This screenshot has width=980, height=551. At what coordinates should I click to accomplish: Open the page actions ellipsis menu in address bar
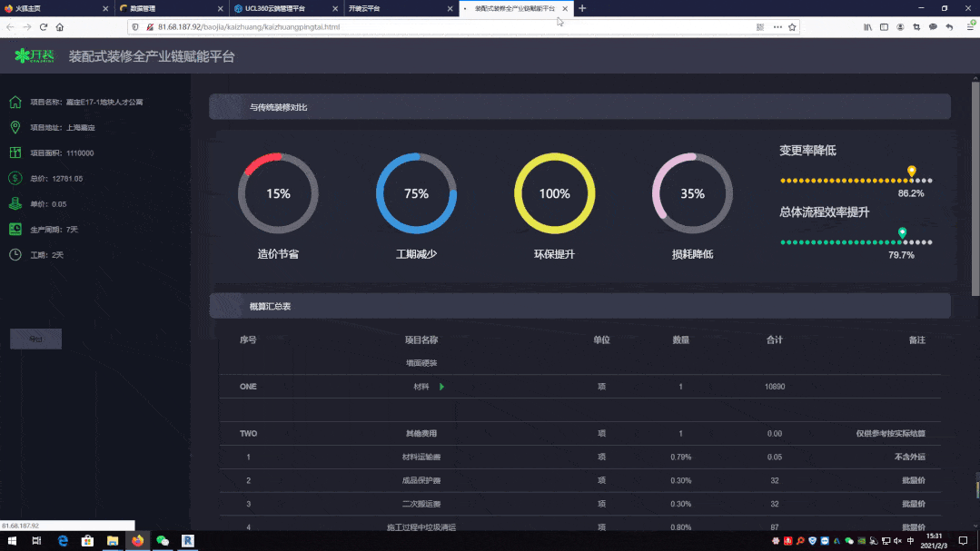point(777,27)
